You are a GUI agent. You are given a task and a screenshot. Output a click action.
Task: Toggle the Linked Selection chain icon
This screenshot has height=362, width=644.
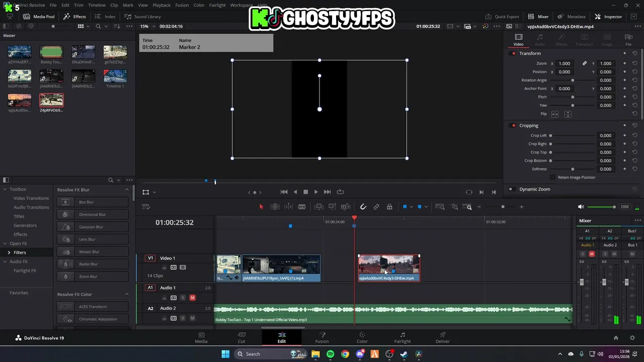376,207
